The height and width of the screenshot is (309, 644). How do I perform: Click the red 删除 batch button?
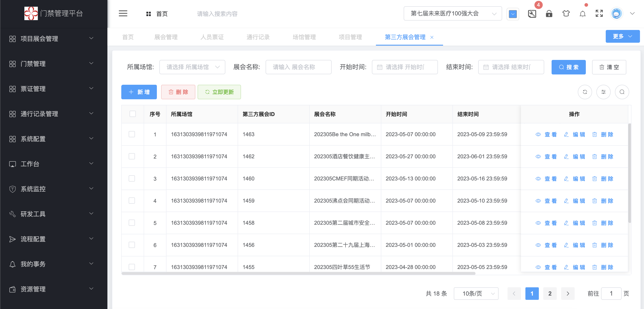click(178, 92)
